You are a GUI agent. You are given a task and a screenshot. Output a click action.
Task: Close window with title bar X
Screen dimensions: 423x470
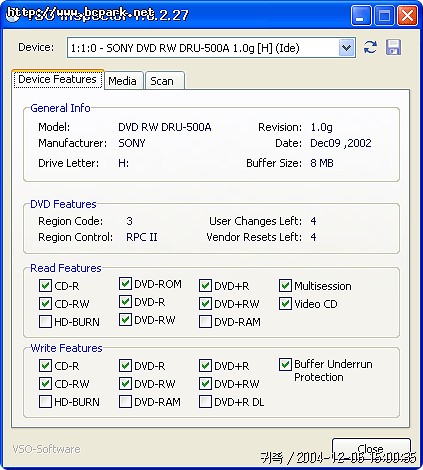(x=407, y=15)
